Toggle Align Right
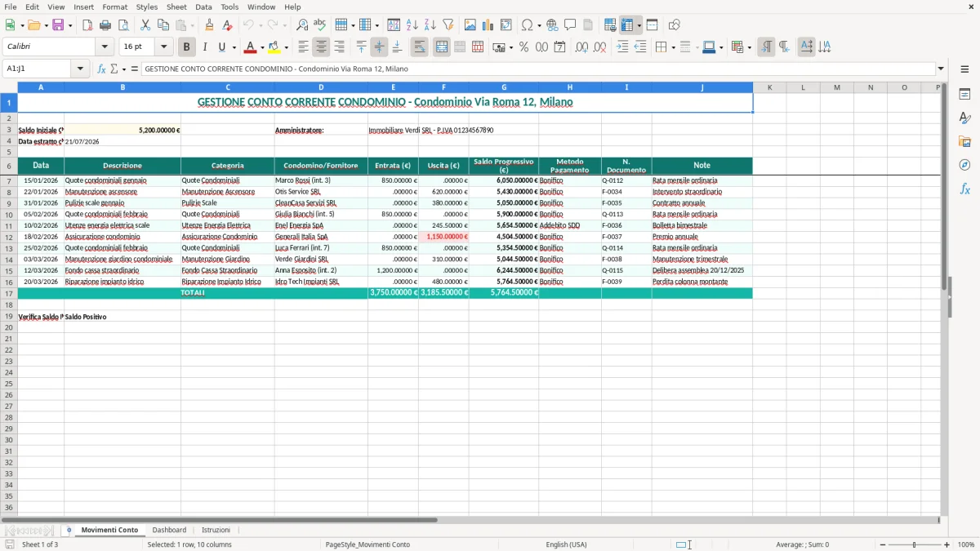Image resolution: width=980 pixels, height=551 pixels. click(x=339, y=47)
